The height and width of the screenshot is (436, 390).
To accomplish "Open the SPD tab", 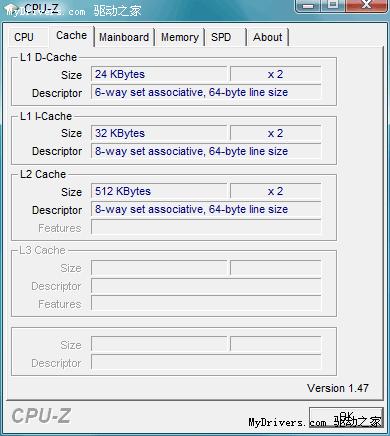I will [x=225, y=37].
